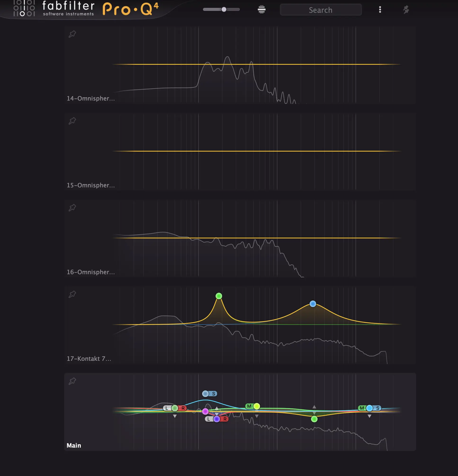Select the 16-Omnisphere instance label
458x476 pixels.
click(91, 272)
